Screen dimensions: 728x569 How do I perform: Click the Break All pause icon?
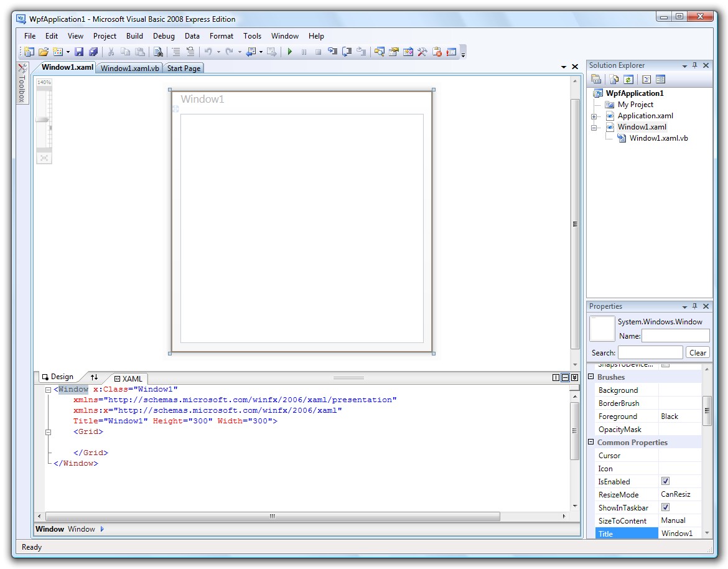tap(304, 52)
